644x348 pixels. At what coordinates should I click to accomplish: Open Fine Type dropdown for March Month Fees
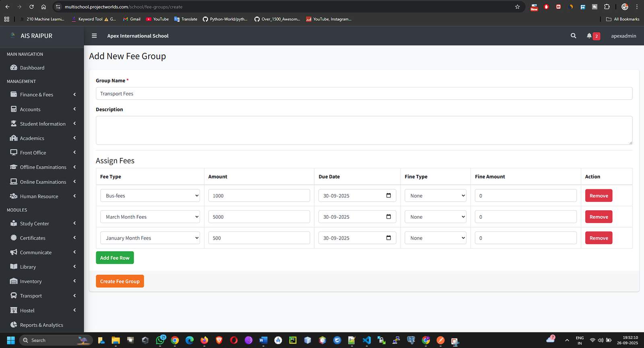435,217
